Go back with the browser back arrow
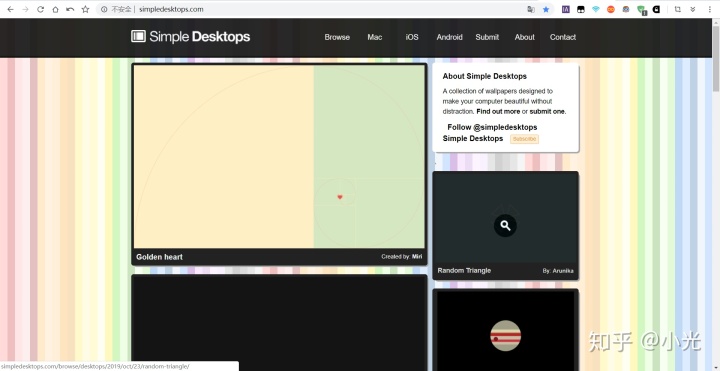Screen dimensions: 720x371 click(10, 9)
